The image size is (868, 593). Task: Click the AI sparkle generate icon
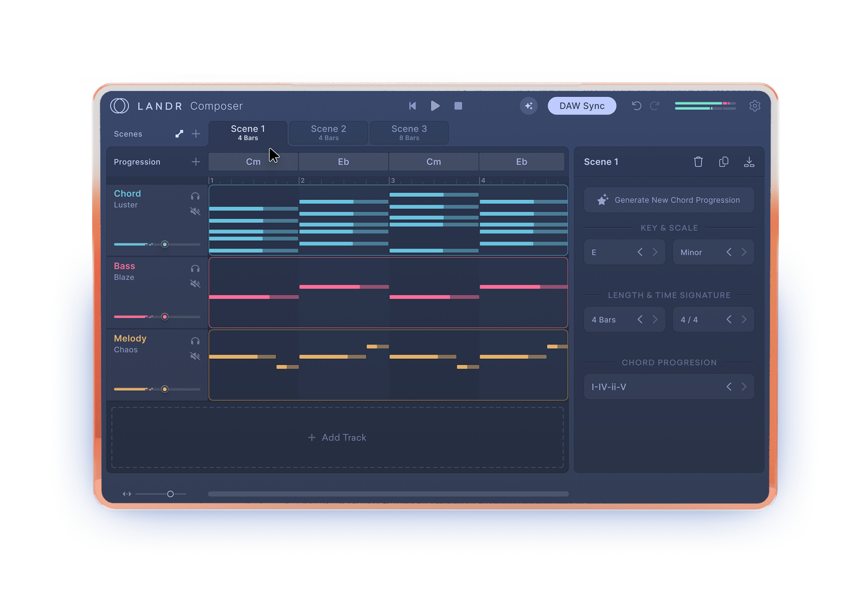[529, 106]
